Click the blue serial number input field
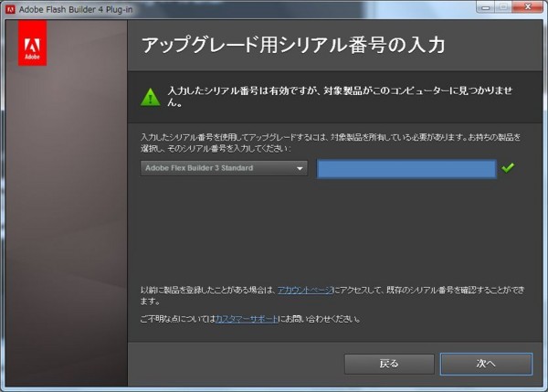The image size is (548, 392). point(406,169)
